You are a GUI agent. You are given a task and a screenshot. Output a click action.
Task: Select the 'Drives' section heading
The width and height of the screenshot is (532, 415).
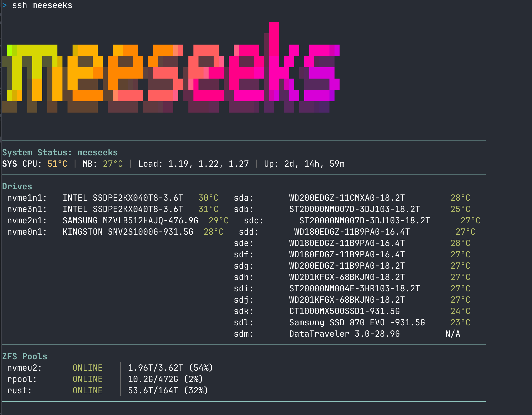point(17,187)
